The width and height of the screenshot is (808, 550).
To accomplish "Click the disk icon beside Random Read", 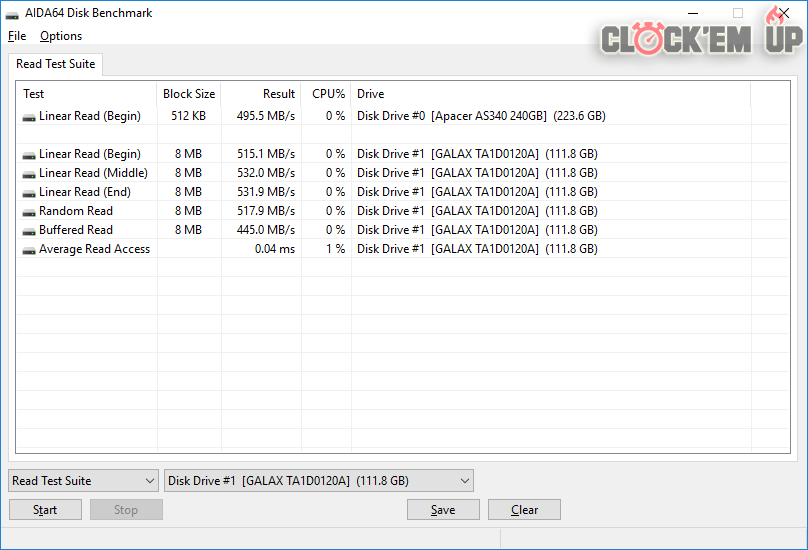I will click(x=29, y=212).
